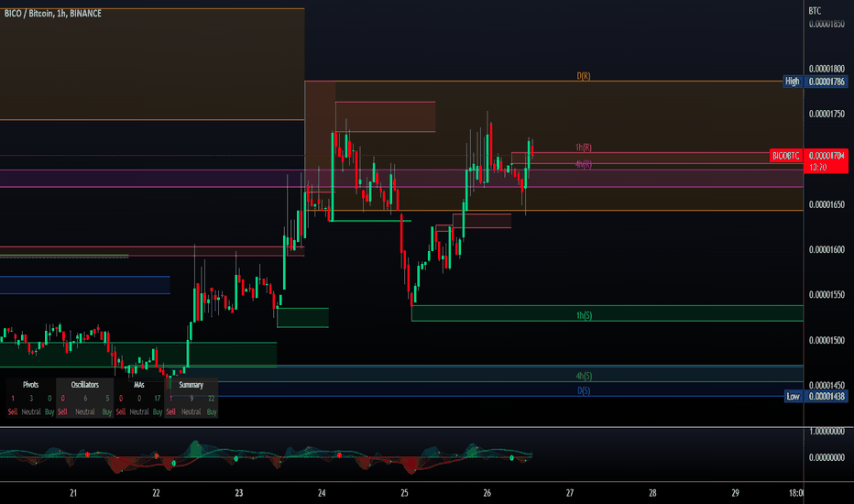Click the Sell label under Summary
Viewport: 854px width, 504px height.
pos(171,412)
